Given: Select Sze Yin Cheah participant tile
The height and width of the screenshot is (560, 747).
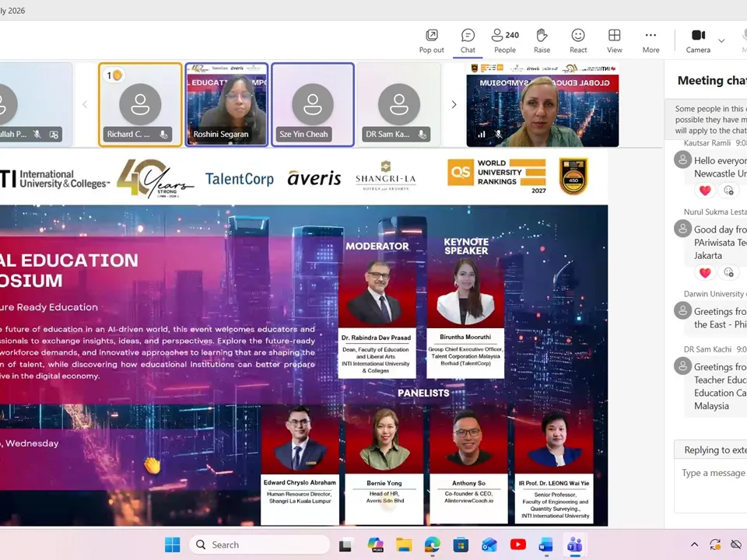Looking at the screenshot, I should (313, 104).
